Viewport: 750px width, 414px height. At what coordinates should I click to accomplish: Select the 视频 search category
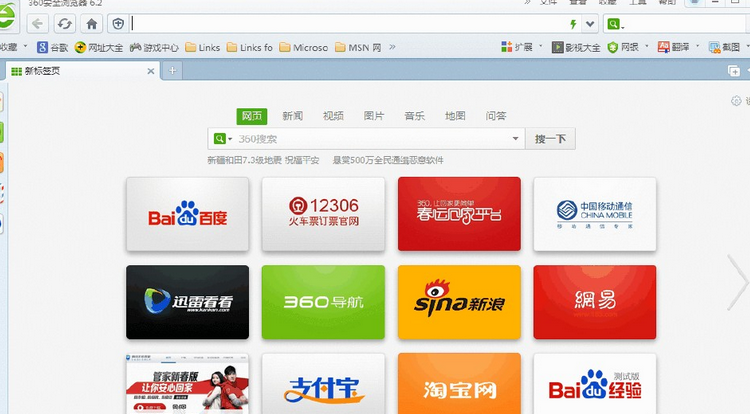[x=333, y=116]
